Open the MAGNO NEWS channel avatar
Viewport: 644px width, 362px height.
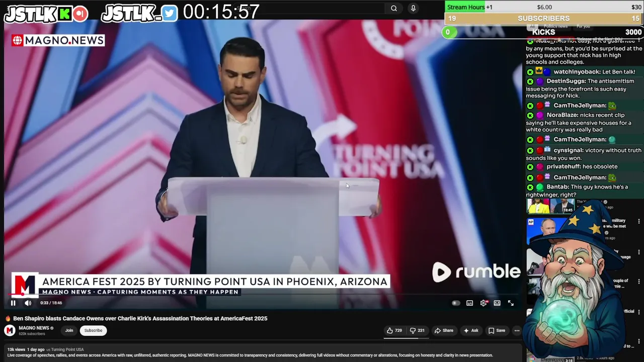(x=10, y=330)
